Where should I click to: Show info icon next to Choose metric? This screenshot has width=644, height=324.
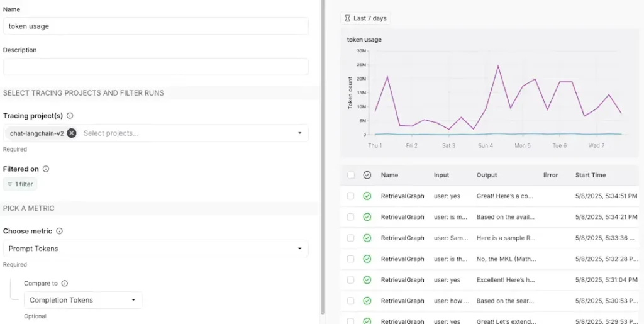59,231
